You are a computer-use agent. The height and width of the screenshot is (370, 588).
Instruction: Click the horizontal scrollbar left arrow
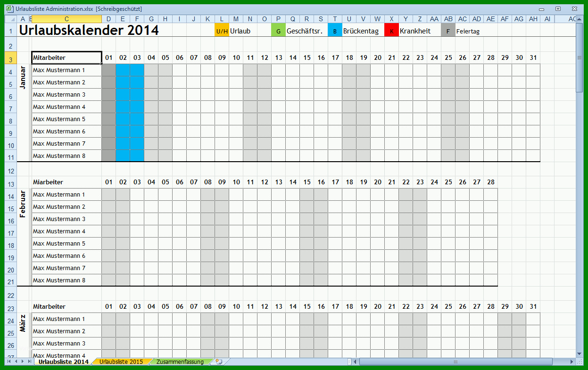coord(355,362)
